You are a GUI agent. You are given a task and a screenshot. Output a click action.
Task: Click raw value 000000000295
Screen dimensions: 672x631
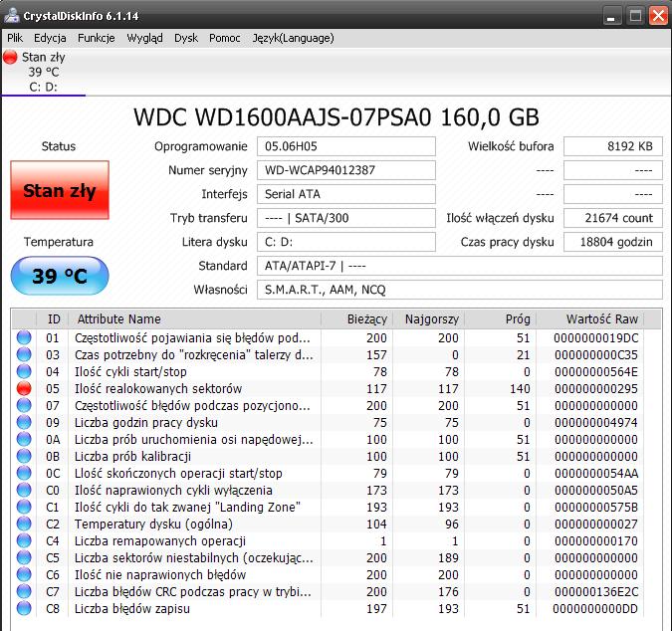[x=596, y=388]
